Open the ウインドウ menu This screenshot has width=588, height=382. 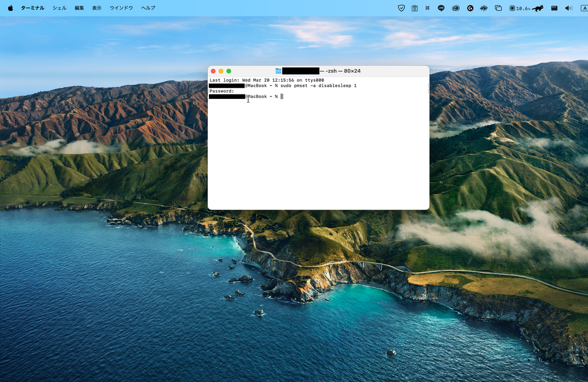pyautogui.click(x=121, y=8)
